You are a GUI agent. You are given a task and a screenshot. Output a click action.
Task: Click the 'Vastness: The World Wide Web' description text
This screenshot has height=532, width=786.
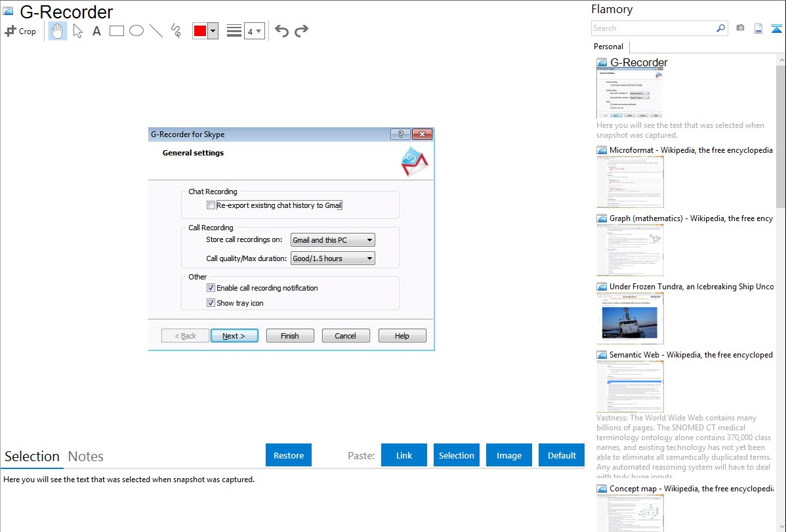point(684,447)
